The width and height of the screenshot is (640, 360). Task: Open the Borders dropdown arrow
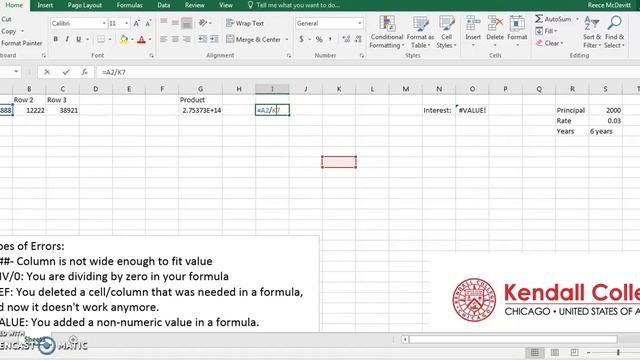coord(110,40)
